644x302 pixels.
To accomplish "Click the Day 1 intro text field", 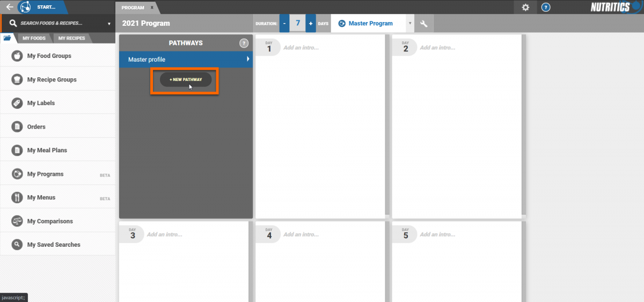I will tap(301, 48).
